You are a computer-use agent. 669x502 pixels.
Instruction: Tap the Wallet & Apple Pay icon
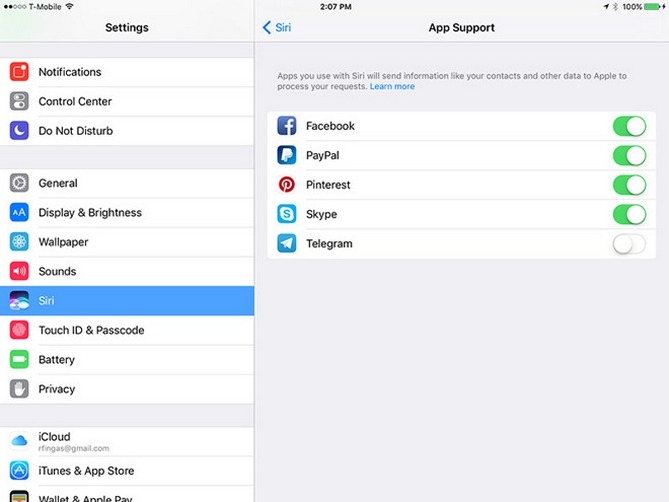(19, 496)
